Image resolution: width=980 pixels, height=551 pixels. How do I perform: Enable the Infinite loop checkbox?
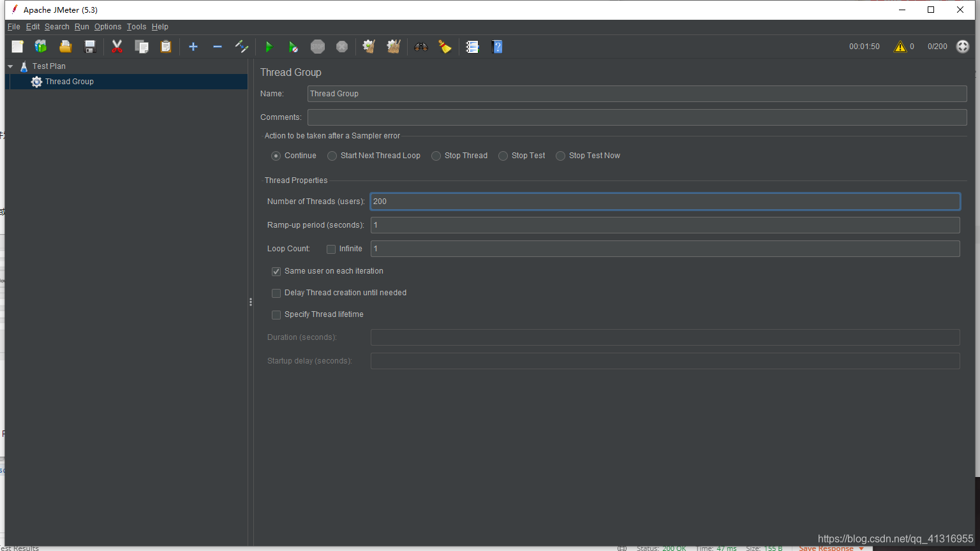click(331, 249)
